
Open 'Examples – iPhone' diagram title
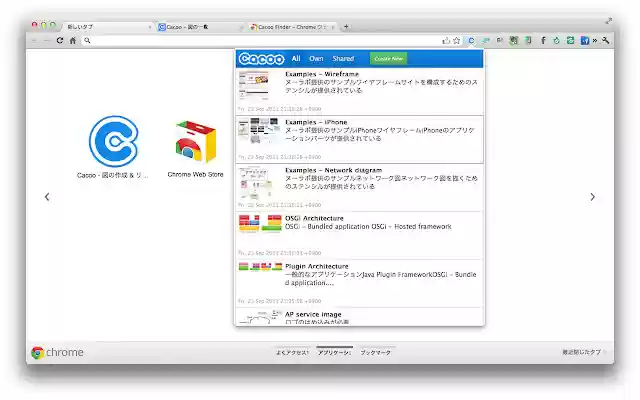[316, 122]
